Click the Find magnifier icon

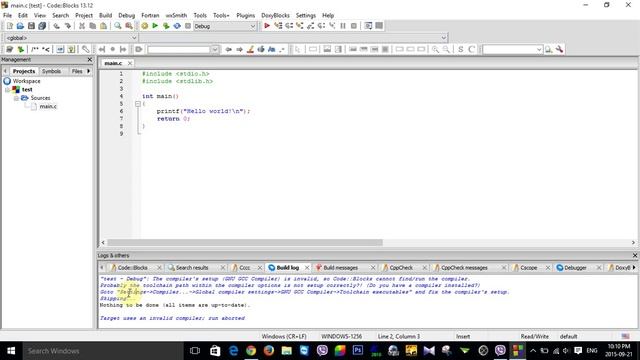pos(118,26)
